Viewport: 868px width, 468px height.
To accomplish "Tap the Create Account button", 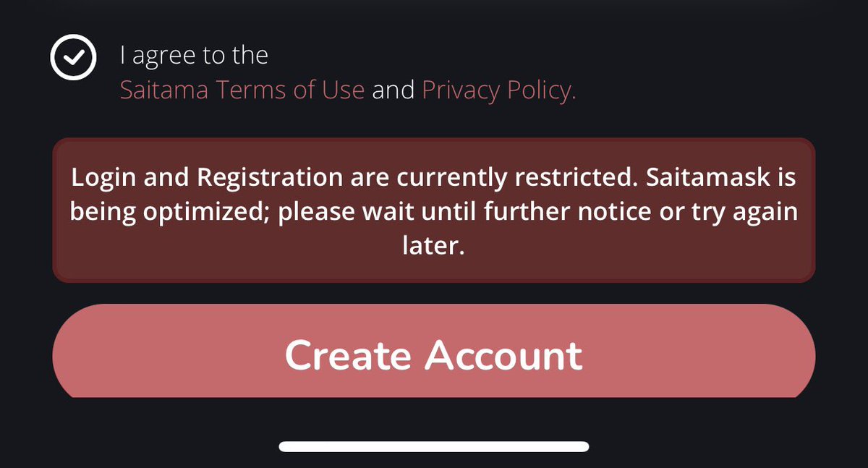I will click(434, 352).
